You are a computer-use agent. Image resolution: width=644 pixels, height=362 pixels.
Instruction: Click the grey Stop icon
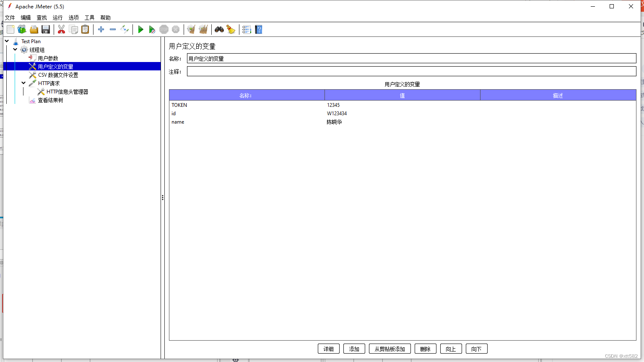pos(164,29)
